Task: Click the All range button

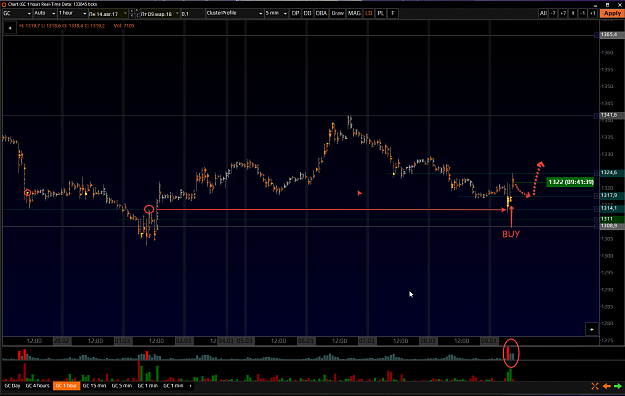Action: point(543,13)
